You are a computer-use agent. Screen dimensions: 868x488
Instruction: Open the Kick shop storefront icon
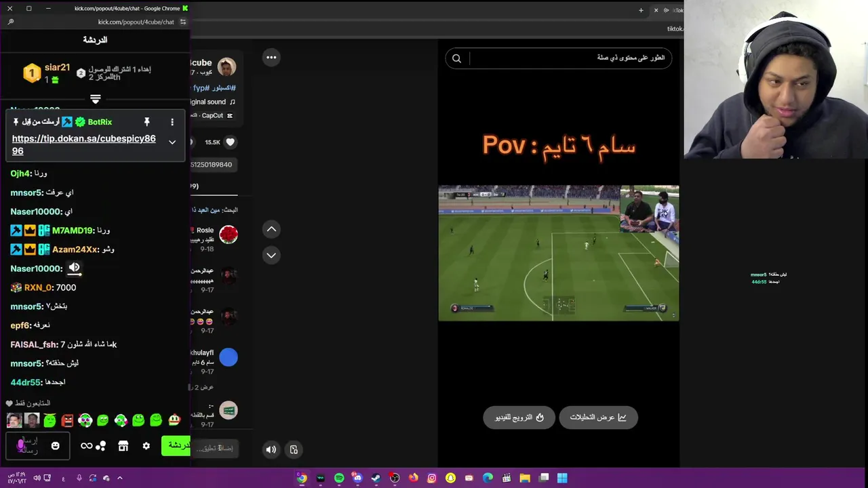coord(123,446)
